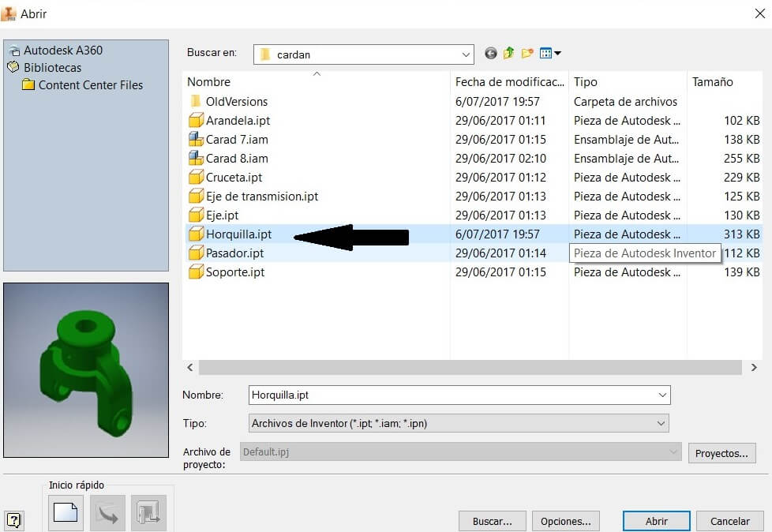772x532 pixels.
Task: Click the 255 KB size cell
Action: 741,159
